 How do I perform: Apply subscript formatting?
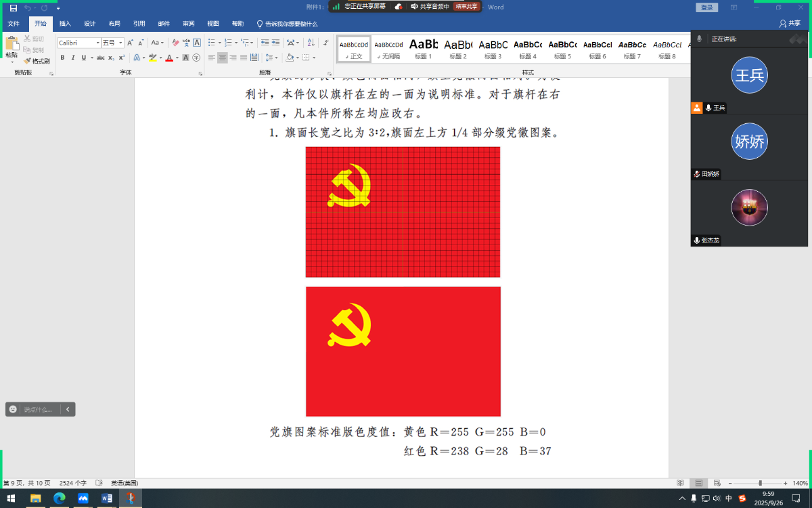(112, 58)
